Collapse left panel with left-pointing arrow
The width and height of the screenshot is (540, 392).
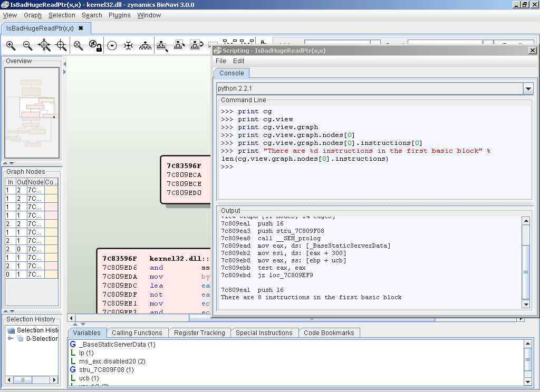click(x=64, y=64)
